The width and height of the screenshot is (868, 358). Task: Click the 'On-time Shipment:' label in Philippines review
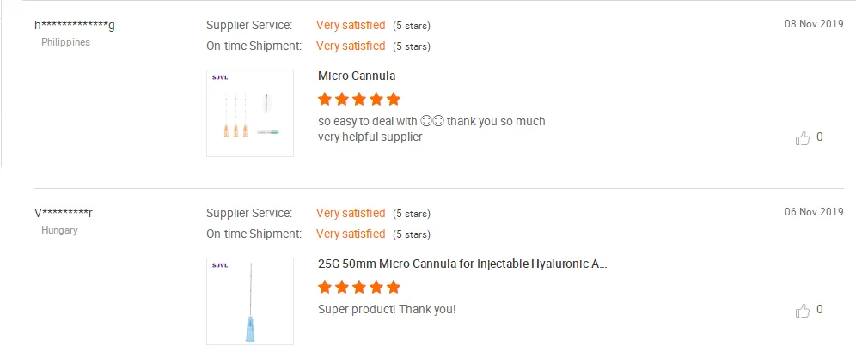(x=254, y=46)
